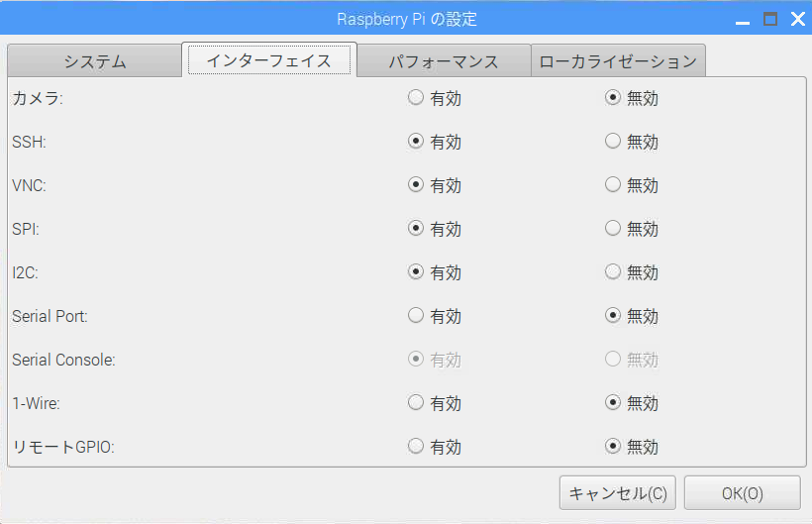Click the 1-Wire: label

37,403
